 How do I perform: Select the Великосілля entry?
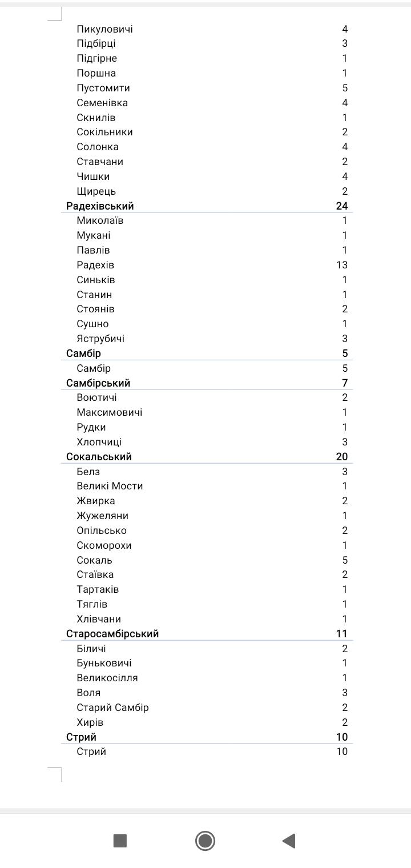[x=107, y=678]
